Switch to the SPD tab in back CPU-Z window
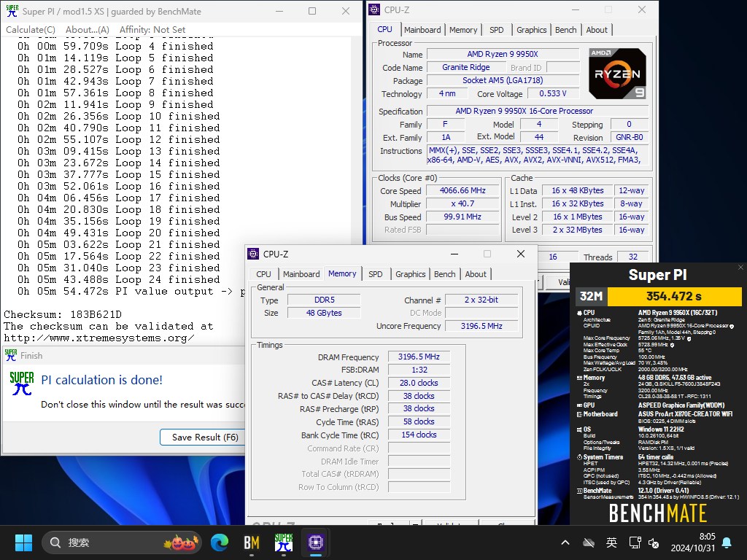Screen dimensions: 747x560 496,29
